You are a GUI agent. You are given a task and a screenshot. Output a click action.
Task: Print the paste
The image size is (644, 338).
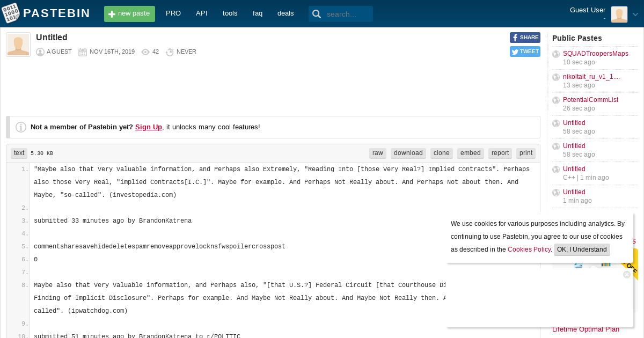pos(526,153)
